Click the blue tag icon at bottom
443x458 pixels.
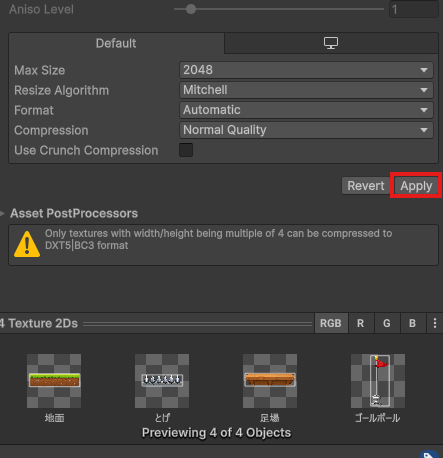point(429,454)
